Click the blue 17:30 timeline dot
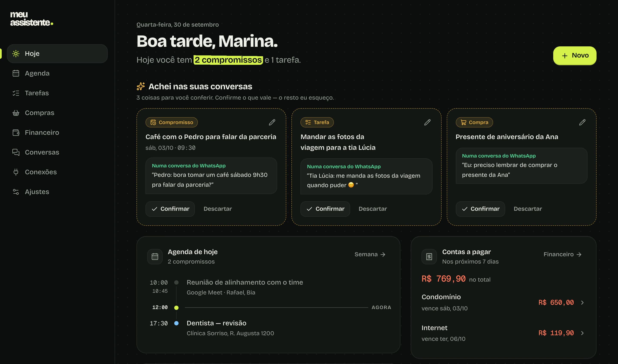Viewport: 618px width, 364px height. pos(176,323)
